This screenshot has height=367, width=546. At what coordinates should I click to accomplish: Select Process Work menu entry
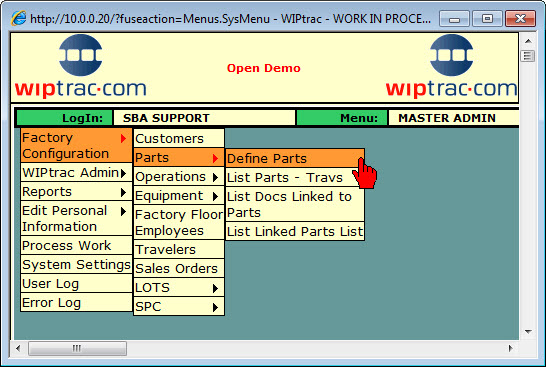[76, 245]
